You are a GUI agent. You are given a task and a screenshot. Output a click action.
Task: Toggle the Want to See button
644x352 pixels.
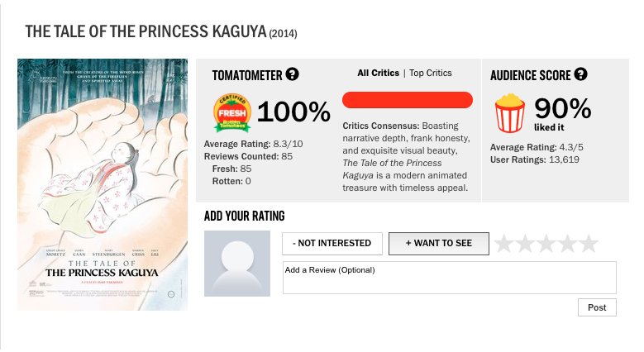(x=438, y=244)
